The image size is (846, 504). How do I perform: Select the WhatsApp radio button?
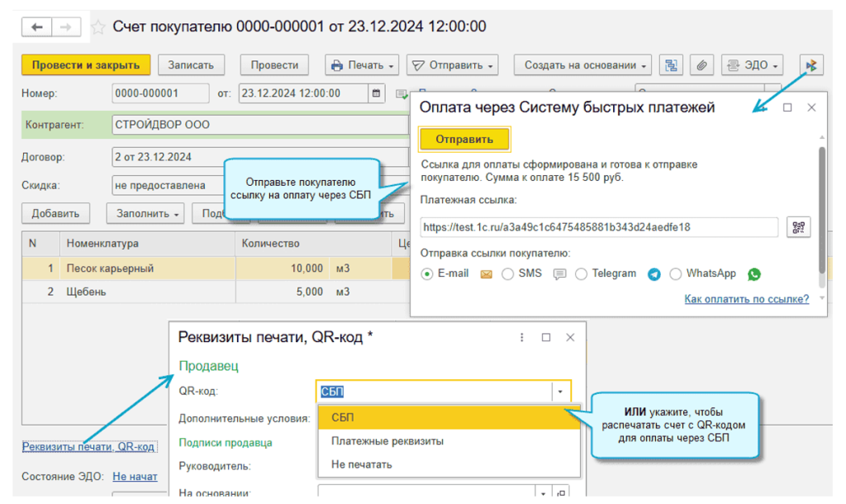pos(676,274)
